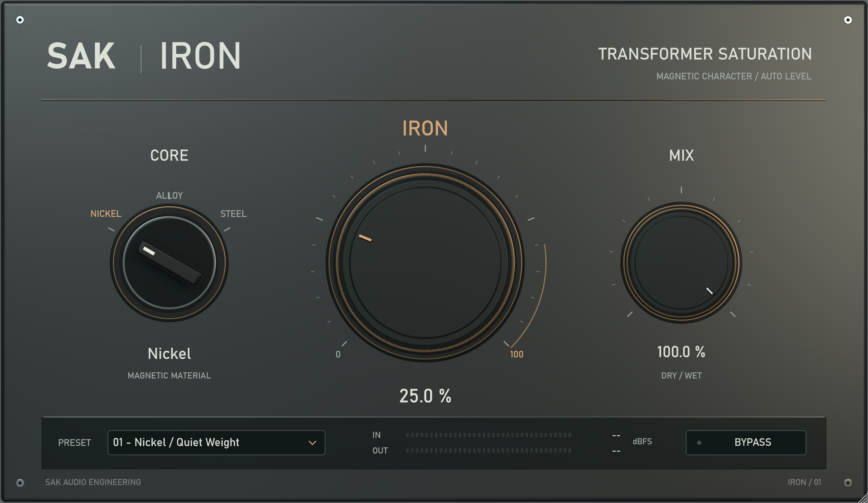Click the SAK logo text
The height and width of the screenshot is (503, 868).
coord(81,56)
